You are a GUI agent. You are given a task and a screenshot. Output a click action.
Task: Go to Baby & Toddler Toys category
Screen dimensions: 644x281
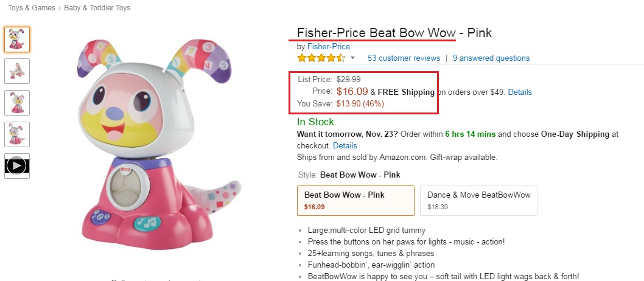[97, 8]
